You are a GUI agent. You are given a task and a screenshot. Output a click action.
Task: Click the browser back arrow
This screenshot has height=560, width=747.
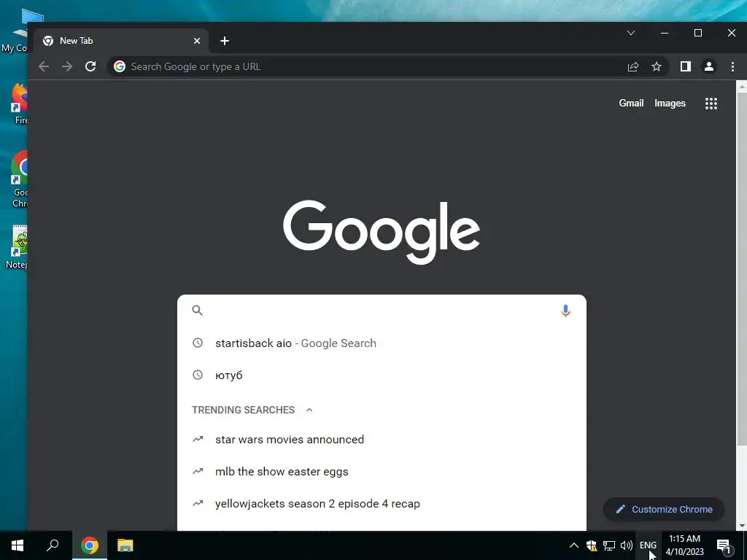(43, 66)
